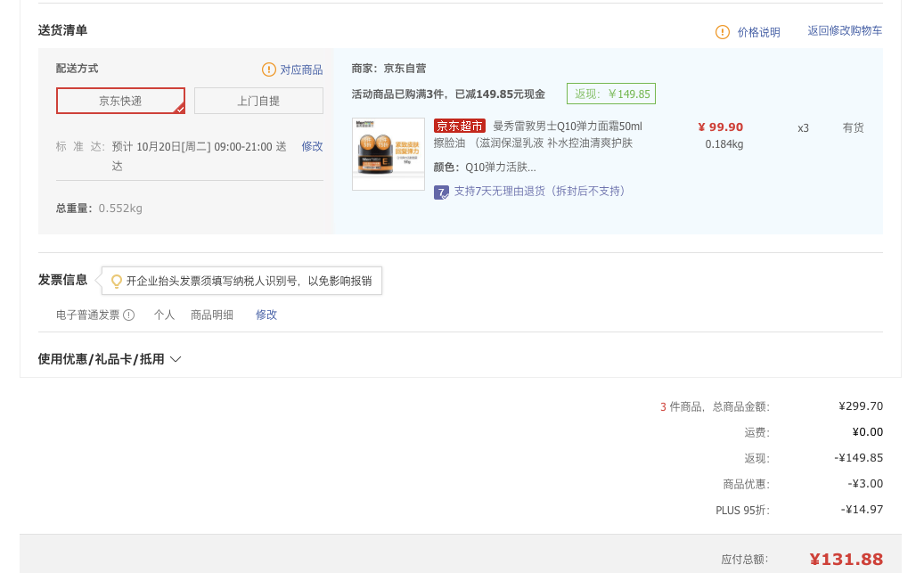Click info icon next to 电子普通发票
The width and height of the screenshot is (924, 573).
coord(128,315)
